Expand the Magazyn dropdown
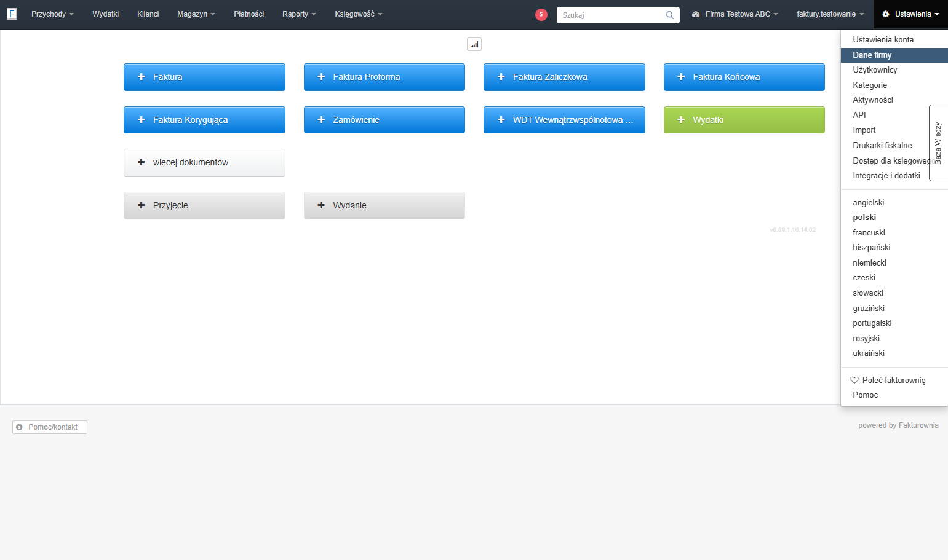Viewport: 948px width, 560px height. (196, 14)
